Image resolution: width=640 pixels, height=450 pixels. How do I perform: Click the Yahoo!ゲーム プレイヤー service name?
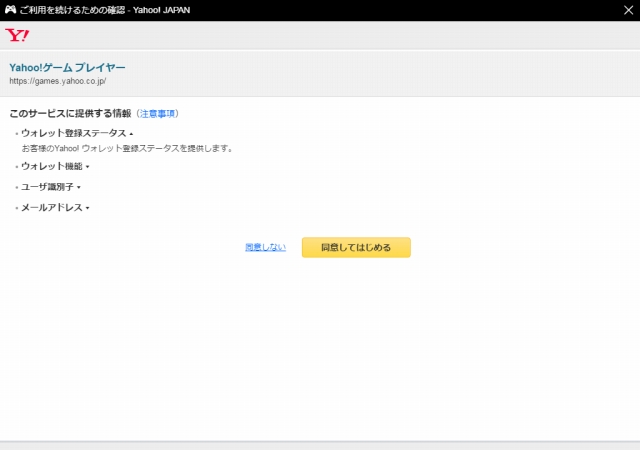tap(67, 67)
